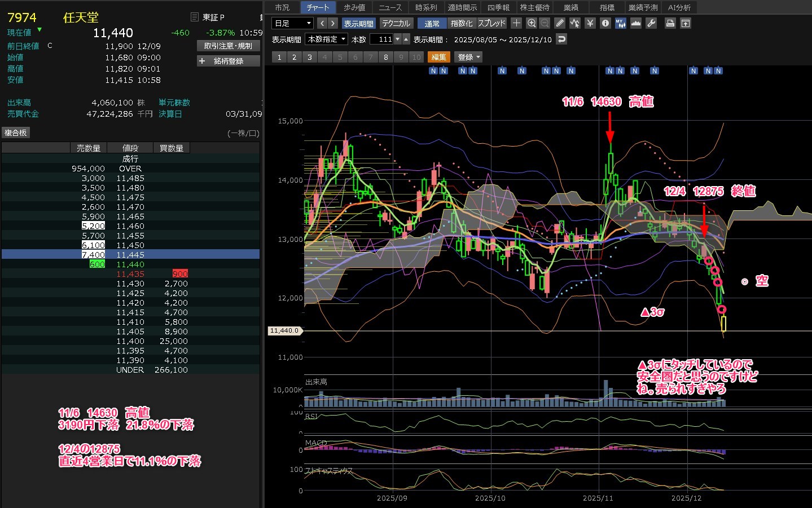Open the chart info icon
Image resolution: width=812 pixels, height=508 pixels.
click(605, 23)
